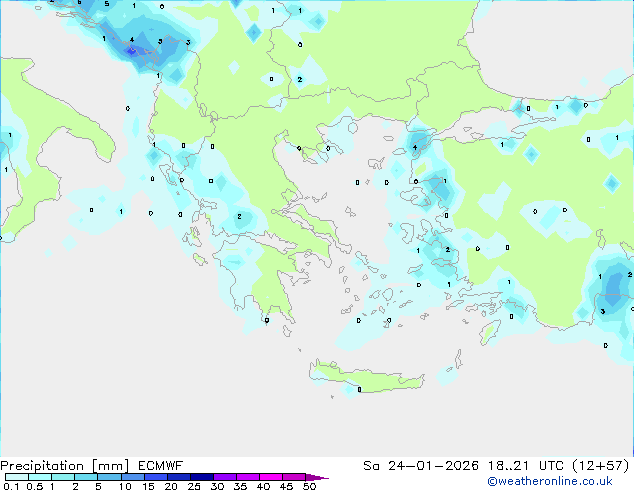Click the legend label '0.1'

[x=11, y=486]
